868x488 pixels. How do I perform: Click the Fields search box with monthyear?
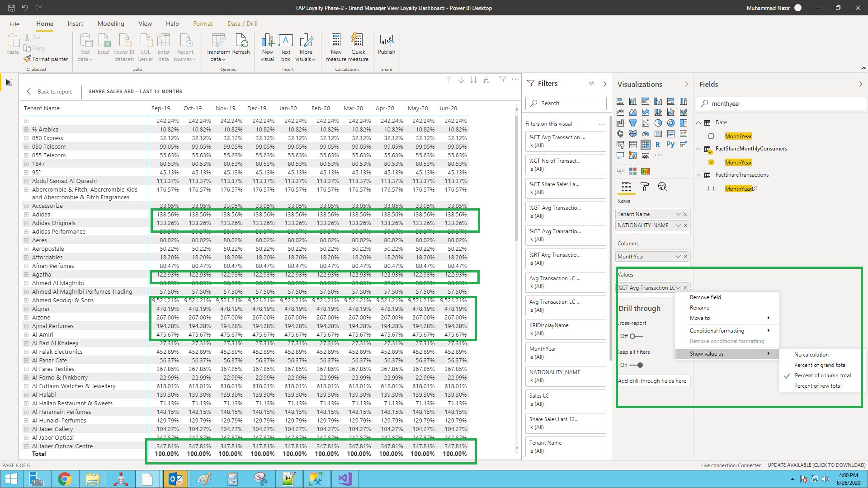point(781,103)
